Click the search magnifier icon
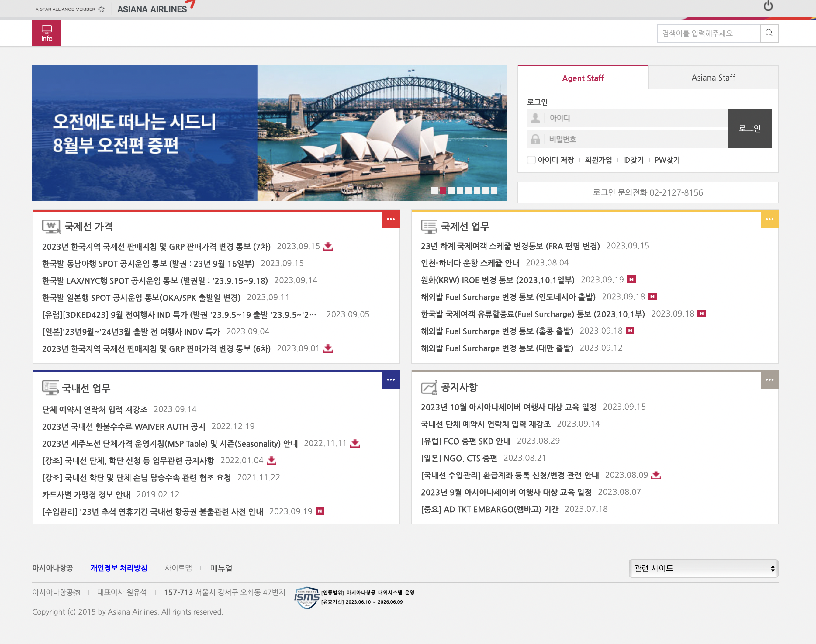The width and height of the screenshot is (816, 644). tap(769, 33)
